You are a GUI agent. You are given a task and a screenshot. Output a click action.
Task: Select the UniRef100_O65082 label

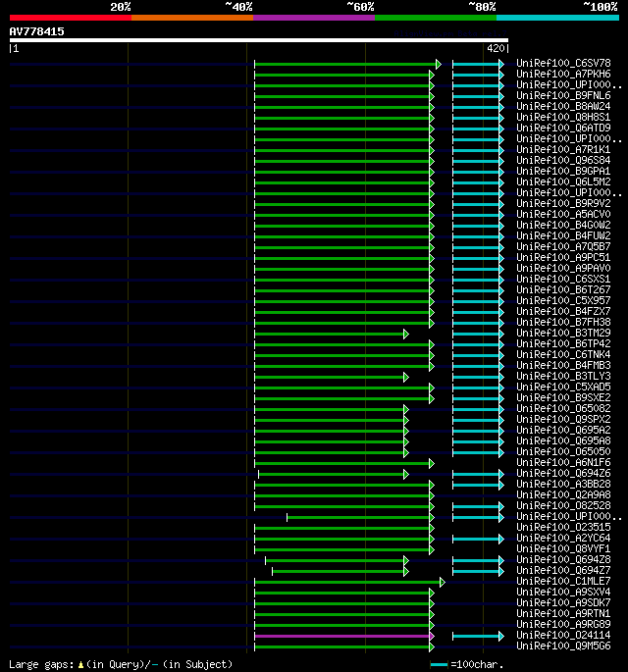point(563,408)
